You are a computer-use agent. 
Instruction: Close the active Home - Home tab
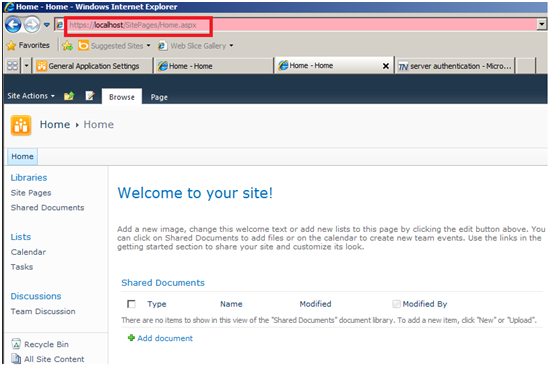385,66
